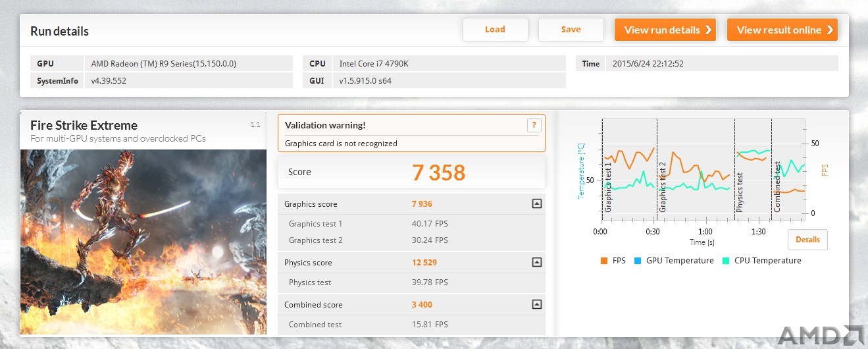This screenshot has height=349, width=868.
Task: Collapse the Physics score section
Action: coord(536,263)
